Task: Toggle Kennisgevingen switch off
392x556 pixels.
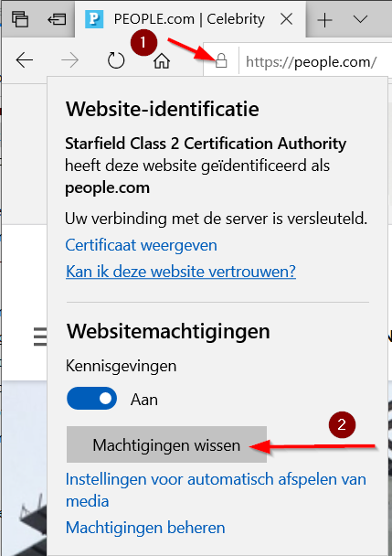Action: (91, 398)
